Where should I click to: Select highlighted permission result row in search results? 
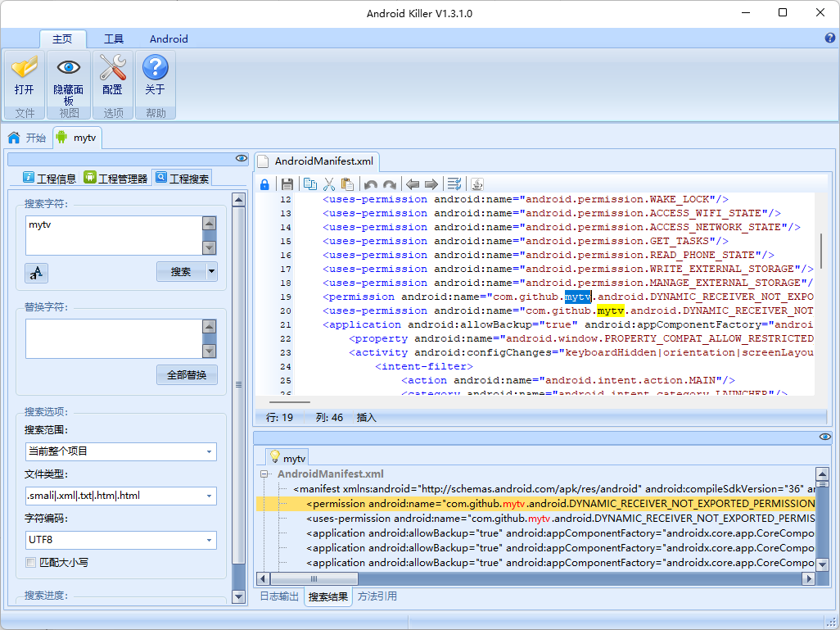pyautogui.click(x=535, y=504)
